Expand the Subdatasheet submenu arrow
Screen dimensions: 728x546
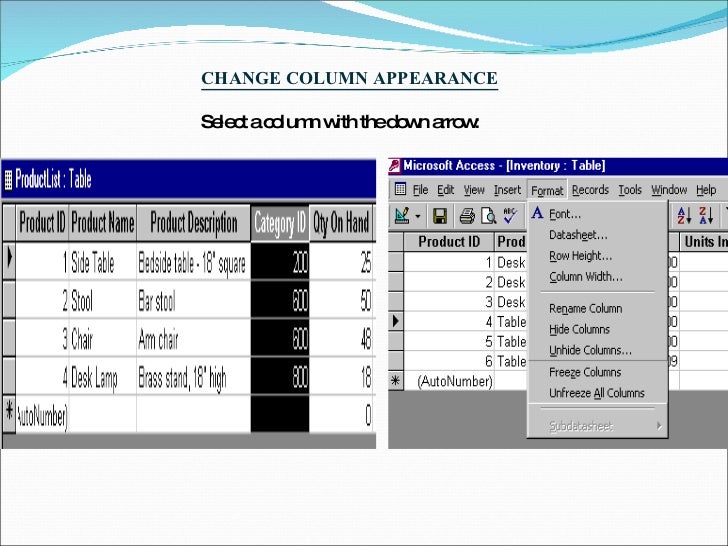click(659, 426)
